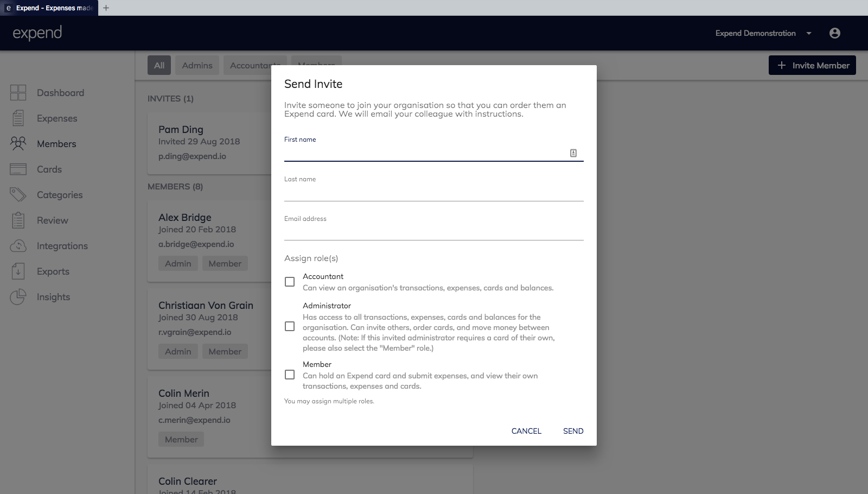Click the Member role label in dialog
Viewport: 868px width, 494px height.
click(x=317, y=364)
